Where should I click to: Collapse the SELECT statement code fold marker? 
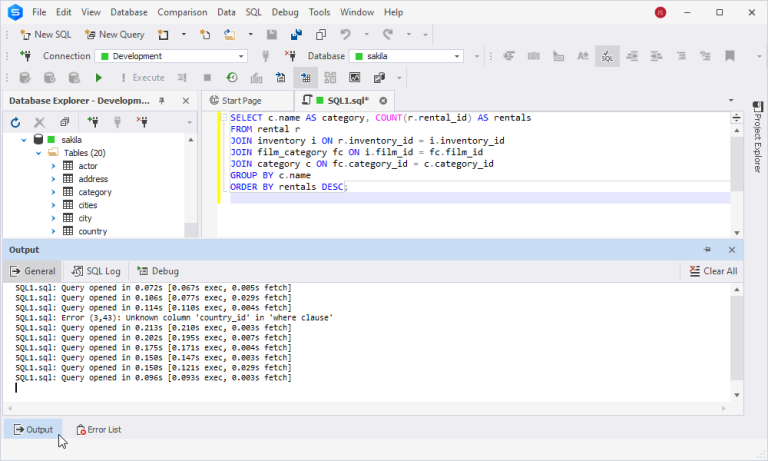pyautogui.click(x=222, y=118)
